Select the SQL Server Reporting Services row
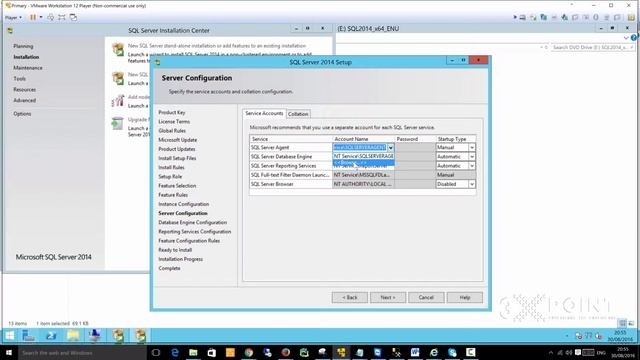The height and width of the screenshot is (360, 640). tap(291, 166)
